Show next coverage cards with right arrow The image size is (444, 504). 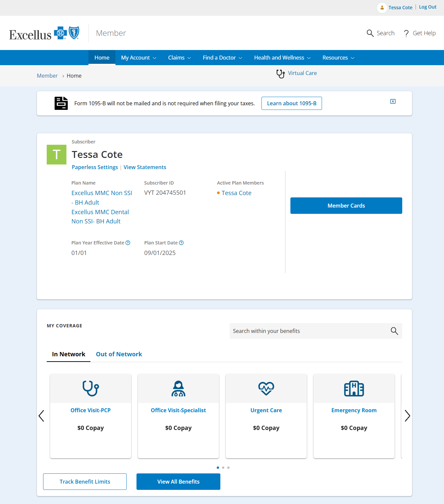click(x=407, y=416)
